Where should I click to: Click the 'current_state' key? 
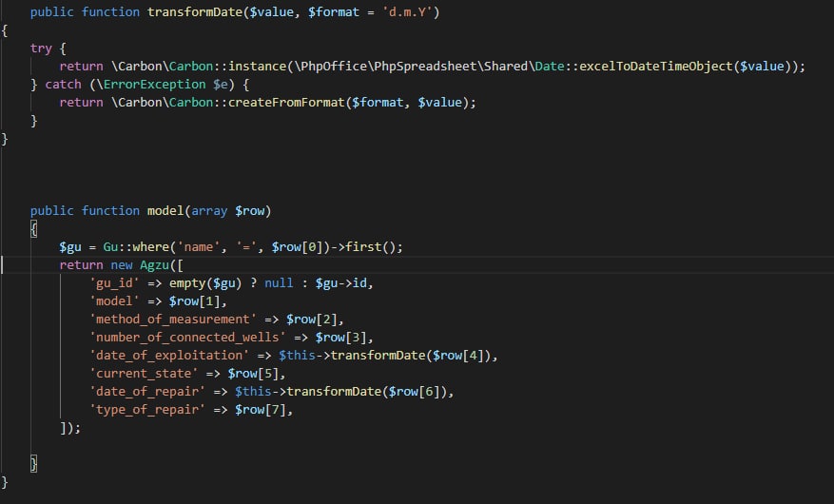pos(144,374)
